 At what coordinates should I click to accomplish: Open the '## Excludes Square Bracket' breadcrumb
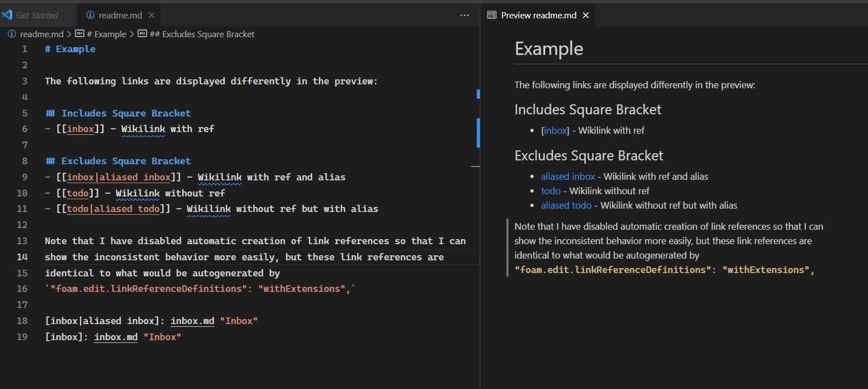(202, 34)
